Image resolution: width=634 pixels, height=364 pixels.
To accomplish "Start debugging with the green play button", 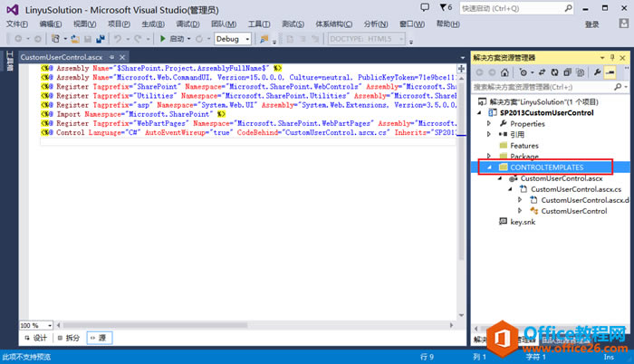I will pos(162,39).
